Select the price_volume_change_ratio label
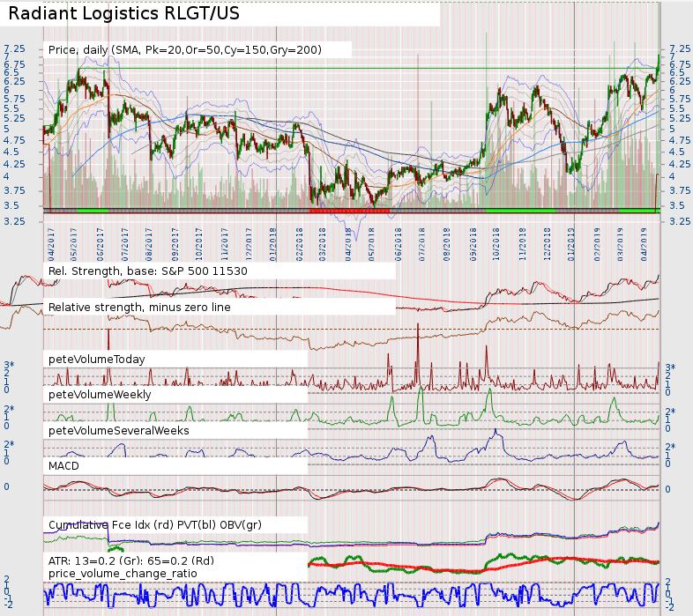Image resolution: width=693 pixels, height=616 pixels. click(x=123, y=574)
